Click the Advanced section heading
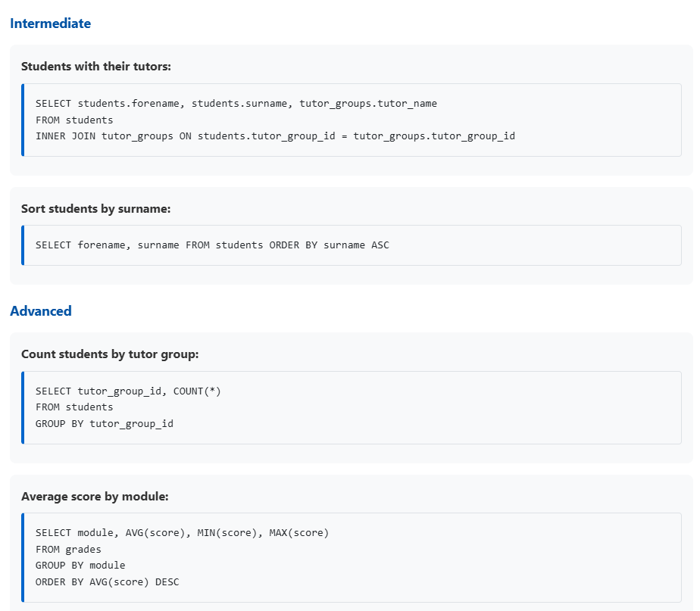Image resolution: width=700 pixels, height=611 pixels. (41, 311)
